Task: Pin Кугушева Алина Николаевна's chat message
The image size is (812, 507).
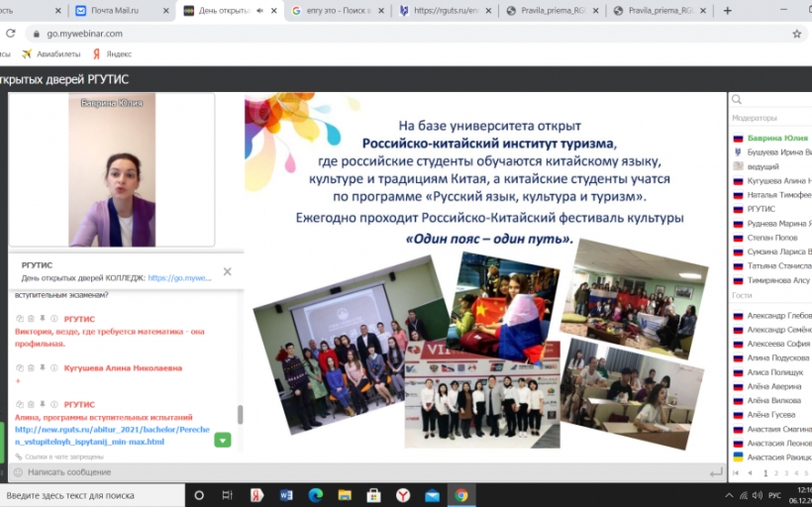Action: click(43, 368)
